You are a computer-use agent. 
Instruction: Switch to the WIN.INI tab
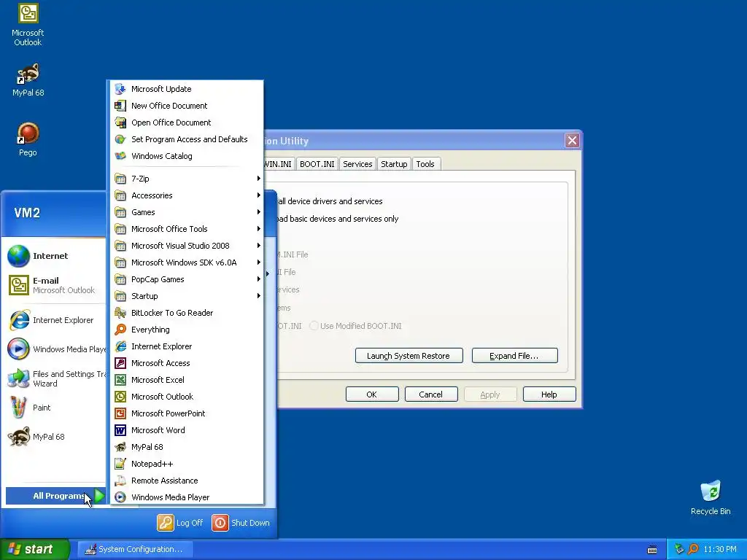coord(278,164)
